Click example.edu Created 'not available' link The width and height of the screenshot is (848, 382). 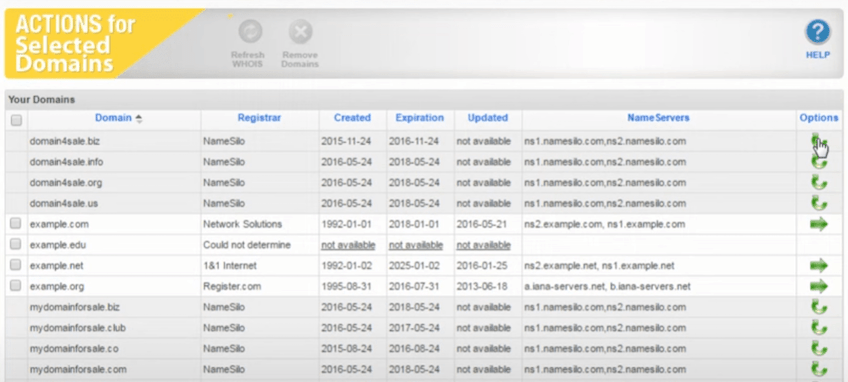tap(348, 245)
